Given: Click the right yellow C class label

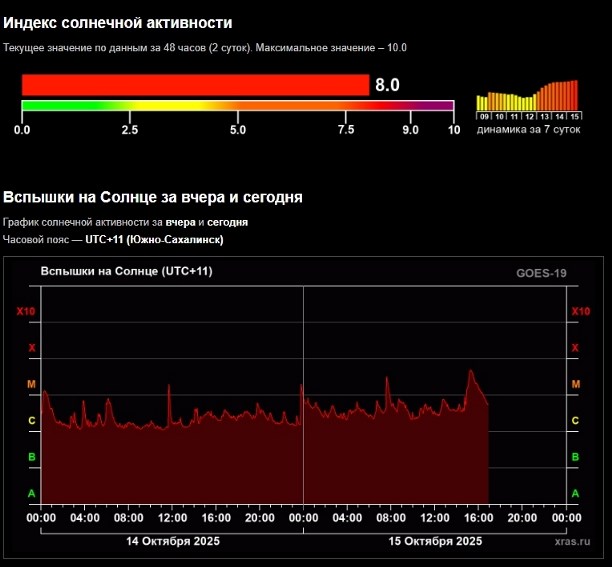Looking at the screenshot, I should click(575, 421).
